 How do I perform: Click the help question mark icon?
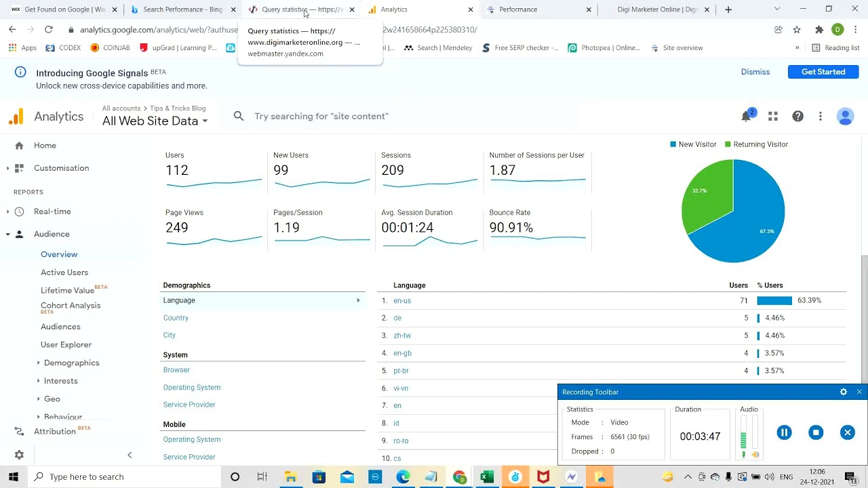[797, 117]
